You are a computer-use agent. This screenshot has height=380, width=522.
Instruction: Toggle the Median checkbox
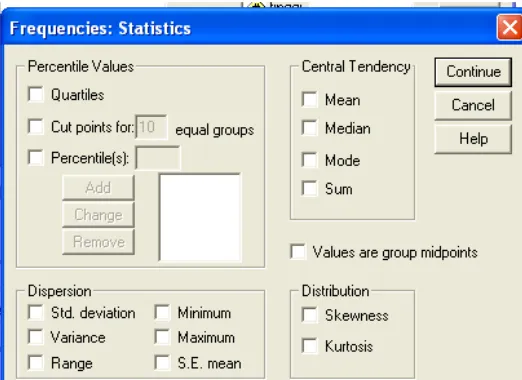pyautogui.click(x=309, y=128)
